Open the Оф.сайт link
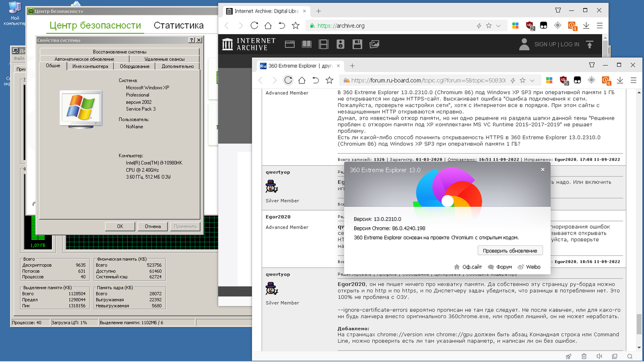This screenshot has height=362, width=644. tap(468, 267)
